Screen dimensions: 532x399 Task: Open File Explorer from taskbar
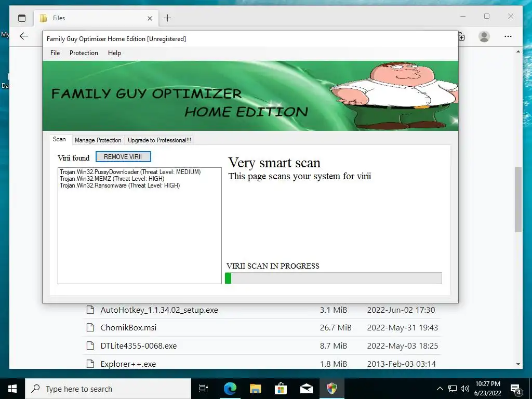pos(255,389)
